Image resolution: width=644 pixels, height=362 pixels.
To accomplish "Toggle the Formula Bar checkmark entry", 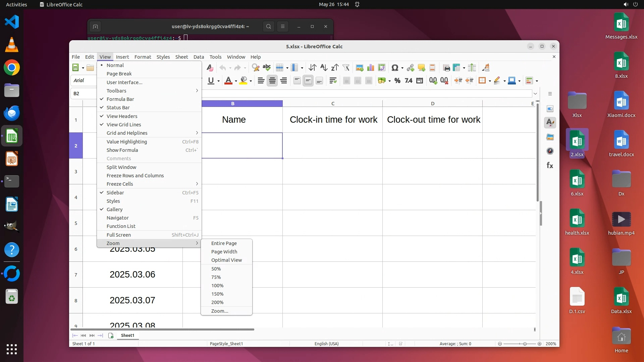I will 120,99.
